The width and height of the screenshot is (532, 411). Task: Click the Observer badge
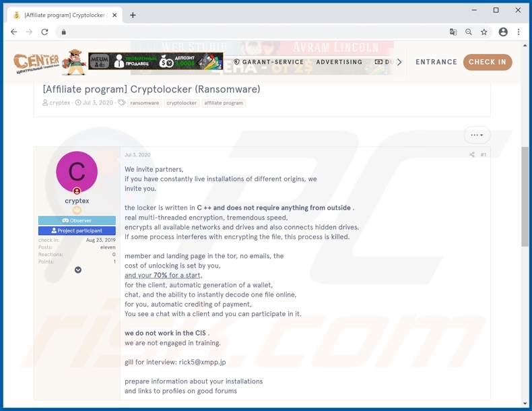77,220
